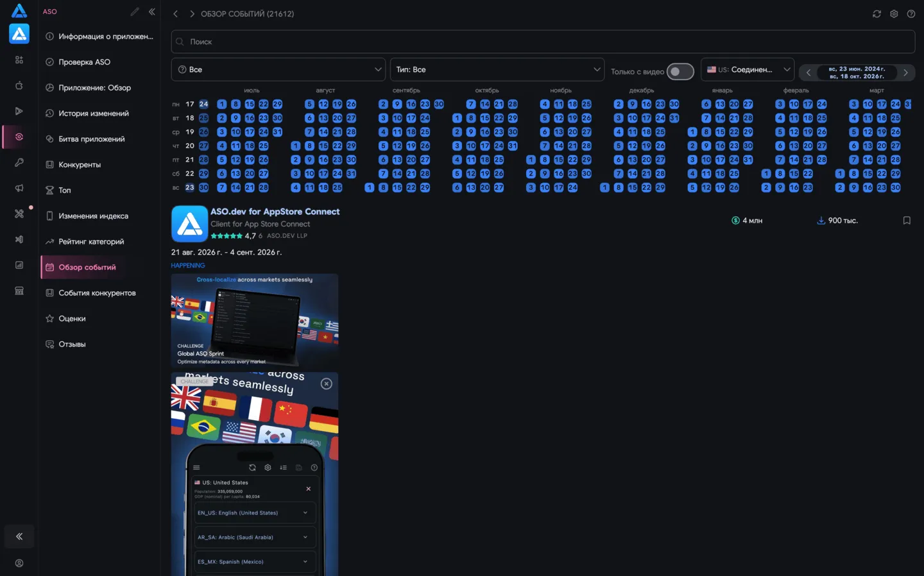Open the 'Топ' menu item
Screen dimensions: 924x576
99,191
